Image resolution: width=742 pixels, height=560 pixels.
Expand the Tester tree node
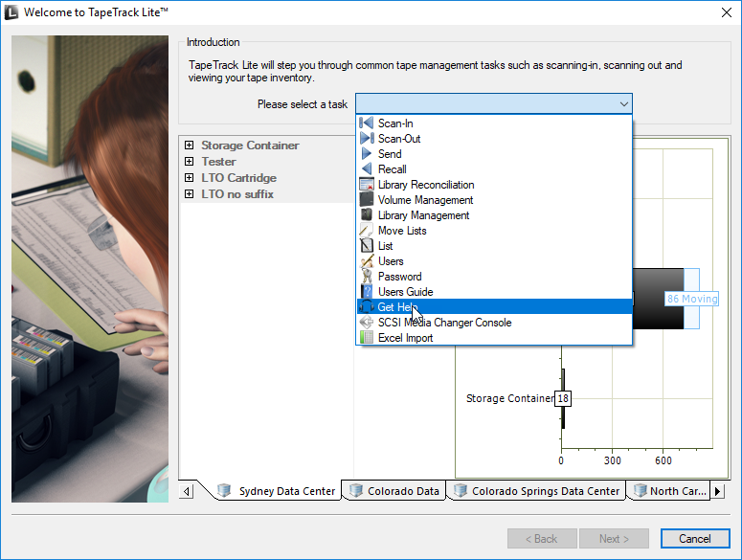189,161
